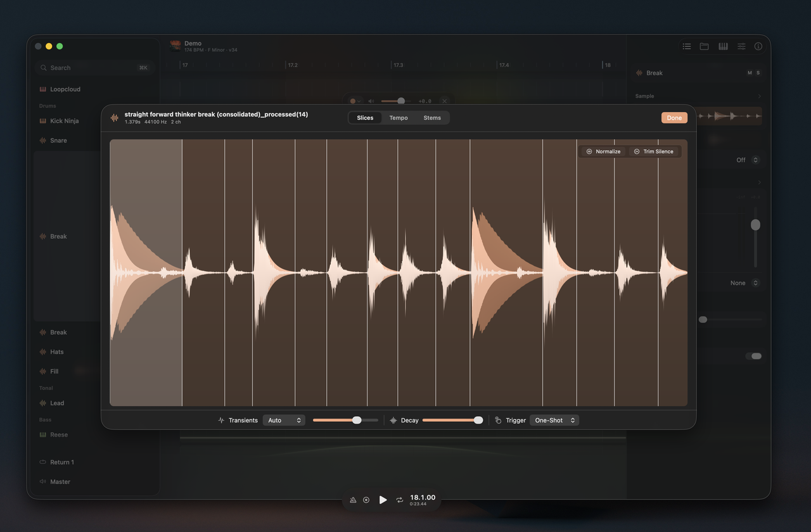Click the Lead track waveform icon
The image size is (811, 532).
pyautogui.click(x=43, y=403)
